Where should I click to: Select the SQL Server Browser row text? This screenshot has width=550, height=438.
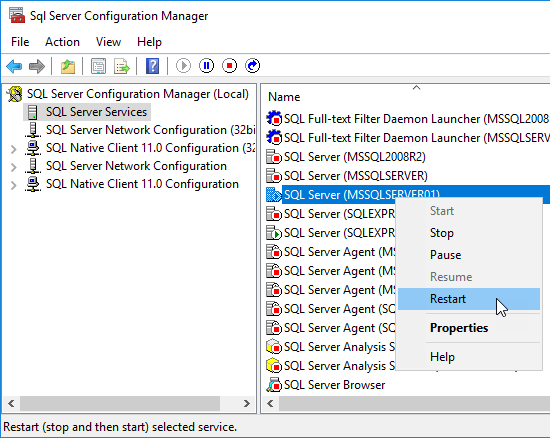(x=335, y=385)
